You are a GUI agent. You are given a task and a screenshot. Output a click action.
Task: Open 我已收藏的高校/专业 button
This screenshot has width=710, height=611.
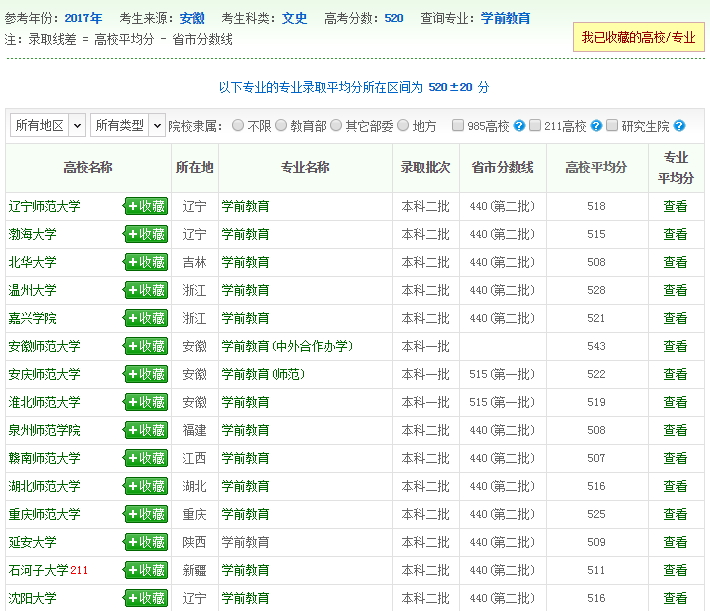click(638, 37)
